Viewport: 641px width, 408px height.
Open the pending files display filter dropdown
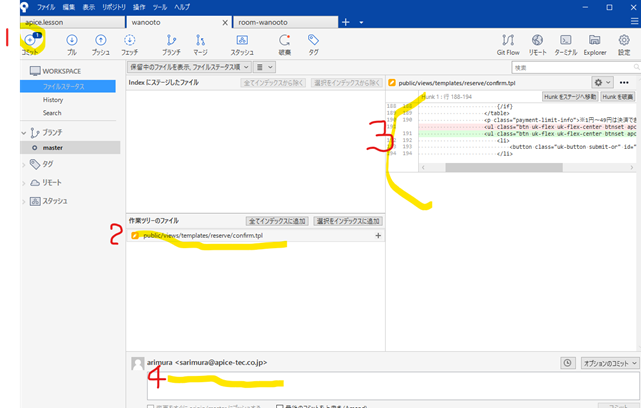[189, 67]
